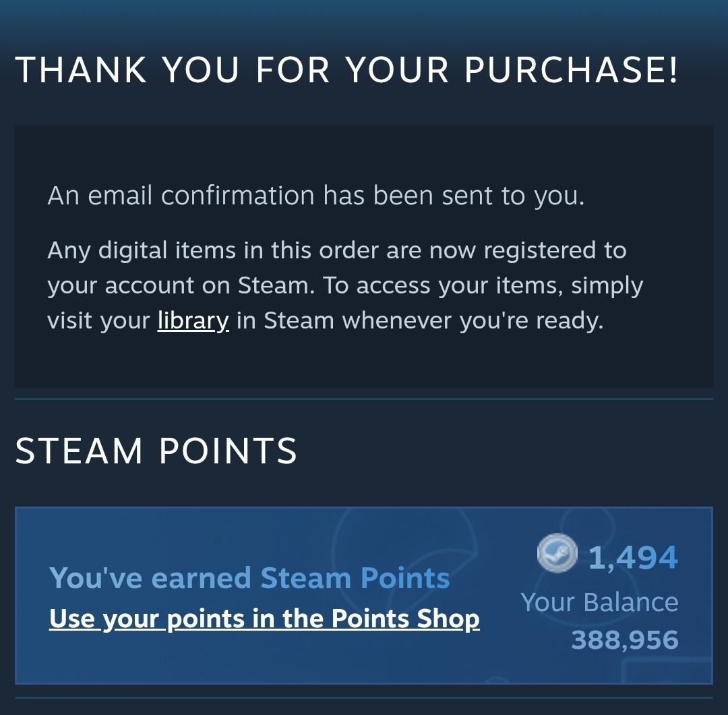The height and width of the screenshot is (715, 728).
Task: Click "You've earned Steam Points" text
Action: tap(249, 578)
